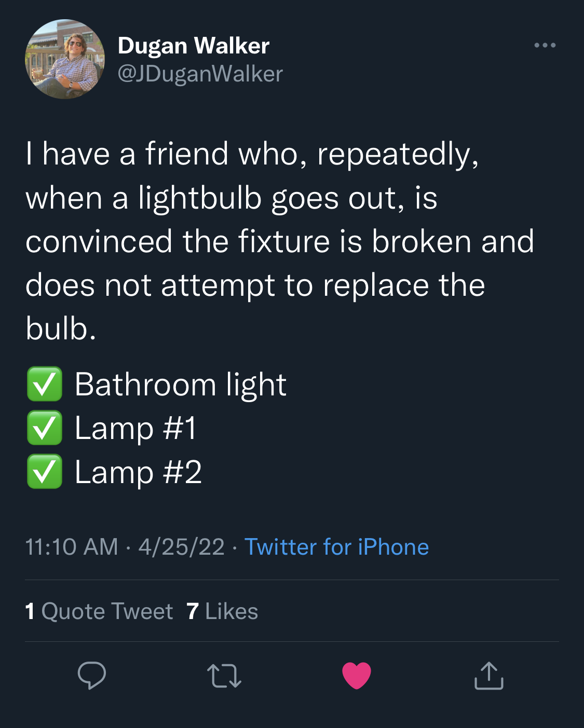Viewport: 584px width, 728px height.
Task: Open the three-dot more options menu
Action: pyautogui.click(x=545, y=45)
